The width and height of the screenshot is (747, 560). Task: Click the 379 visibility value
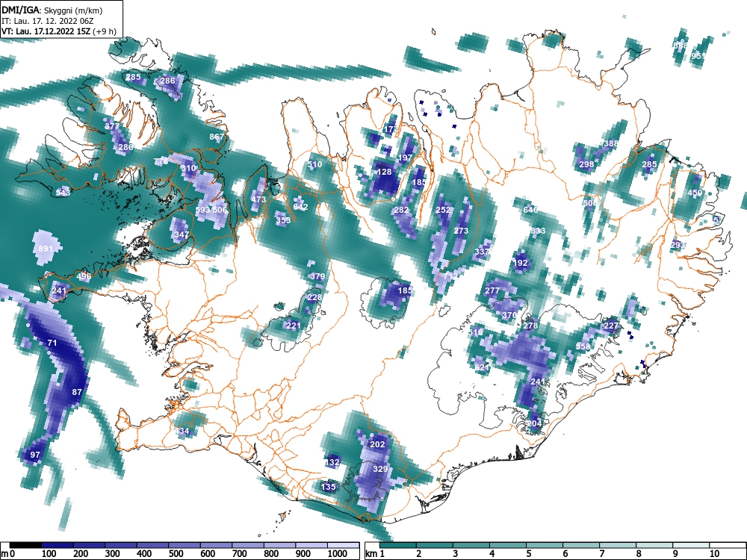(317, 277)
